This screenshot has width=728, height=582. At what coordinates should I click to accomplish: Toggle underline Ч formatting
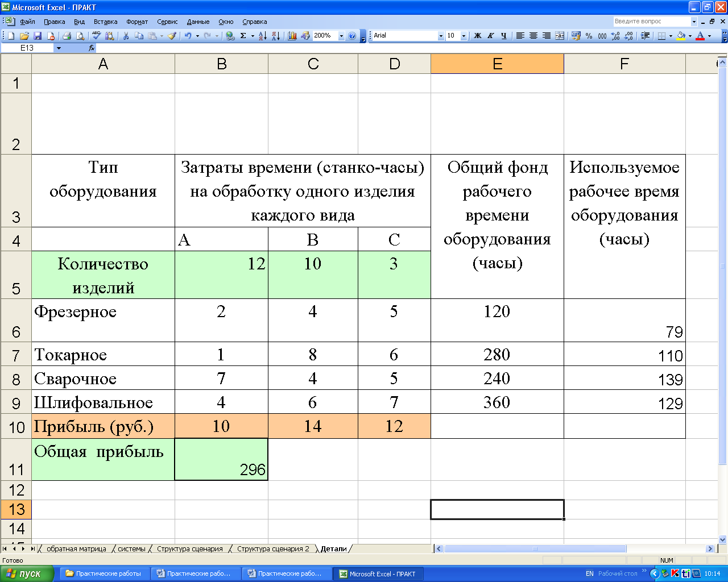504,36
